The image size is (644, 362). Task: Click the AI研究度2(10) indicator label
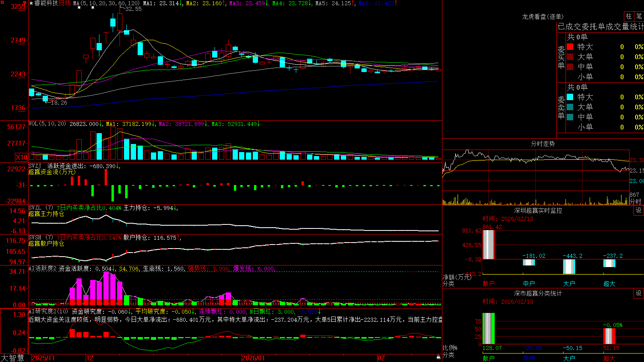coord(48,311)
